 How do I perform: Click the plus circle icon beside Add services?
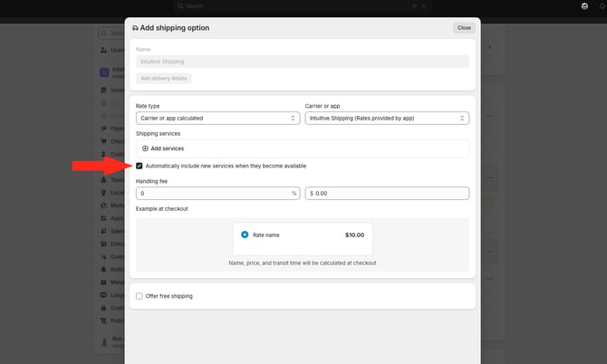pos(145,148)
